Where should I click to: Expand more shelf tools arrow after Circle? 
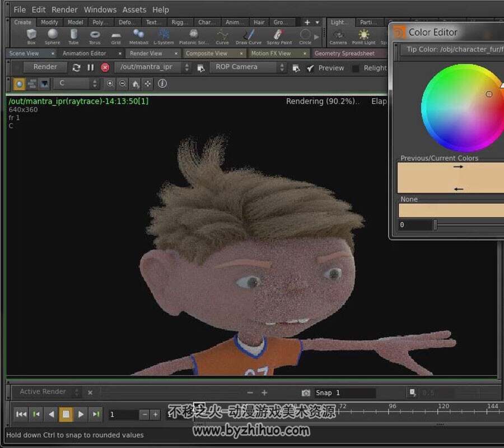(316, 37)
